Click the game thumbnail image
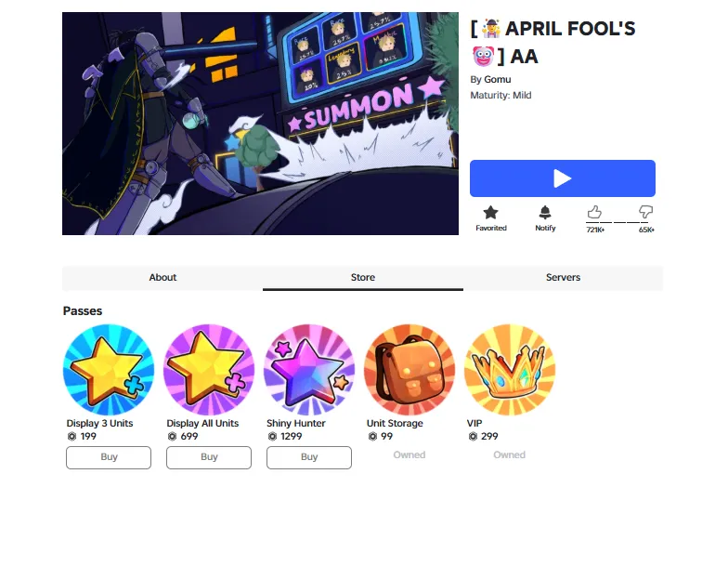The height and width of the screenshot is (566, 728). [x=260, y=124]
